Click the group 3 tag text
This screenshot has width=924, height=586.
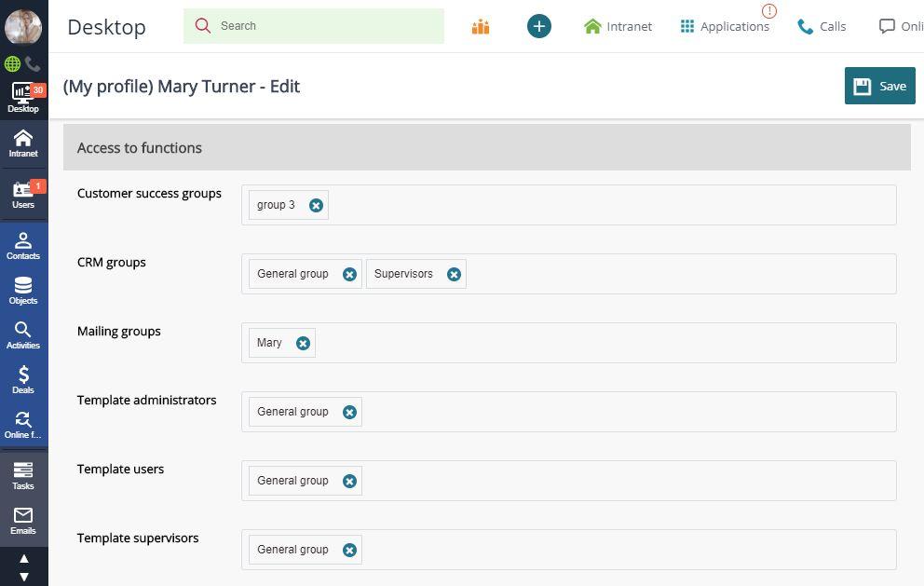pyautogui.click(x=276, y=205)
